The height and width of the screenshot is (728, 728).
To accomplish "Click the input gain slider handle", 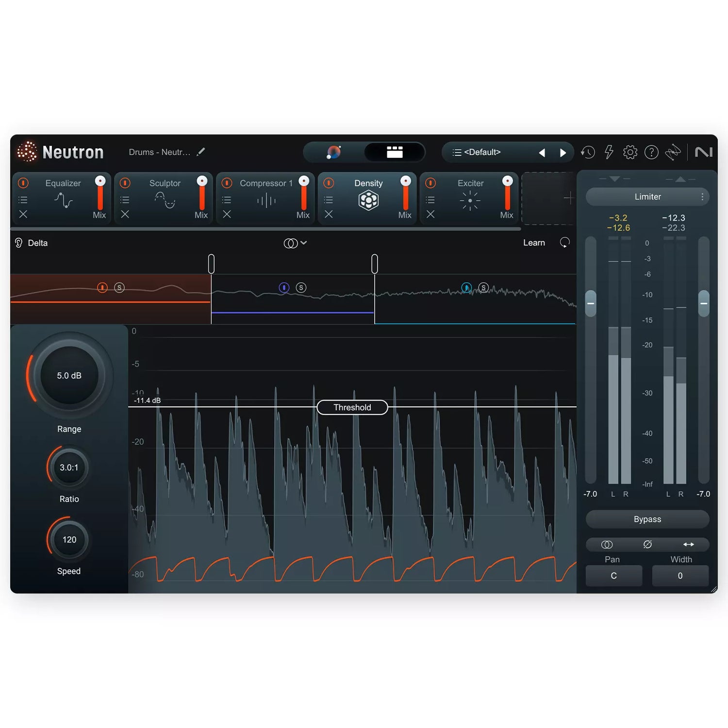I will tap(591, 303).
